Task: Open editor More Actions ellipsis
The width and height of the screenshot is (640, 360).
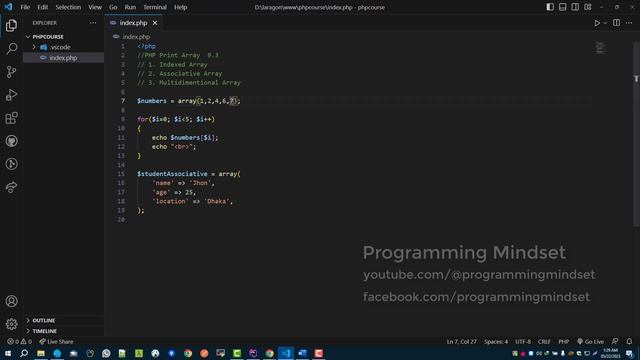Action: pyautogui.click(x=629, y=23)
